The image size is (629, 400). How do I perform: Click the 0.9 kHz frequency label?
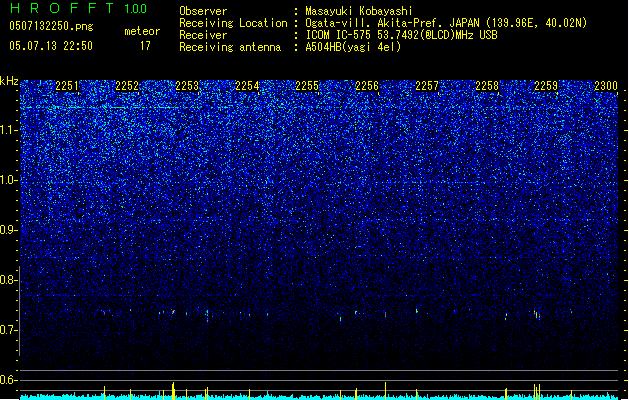pos(9,230)
